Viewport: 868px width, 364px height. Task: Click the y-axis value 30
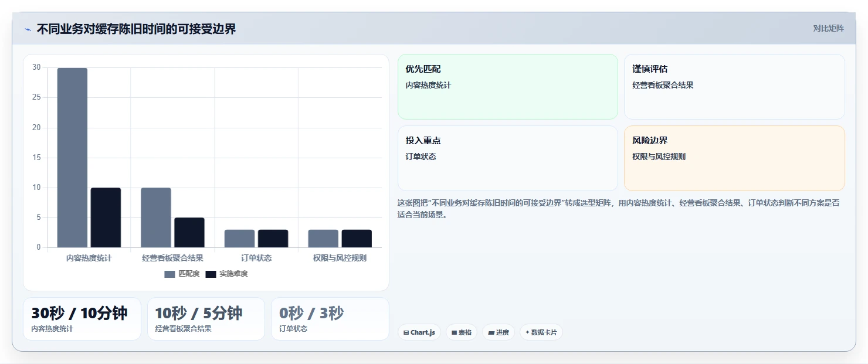[x=36, y=67]
